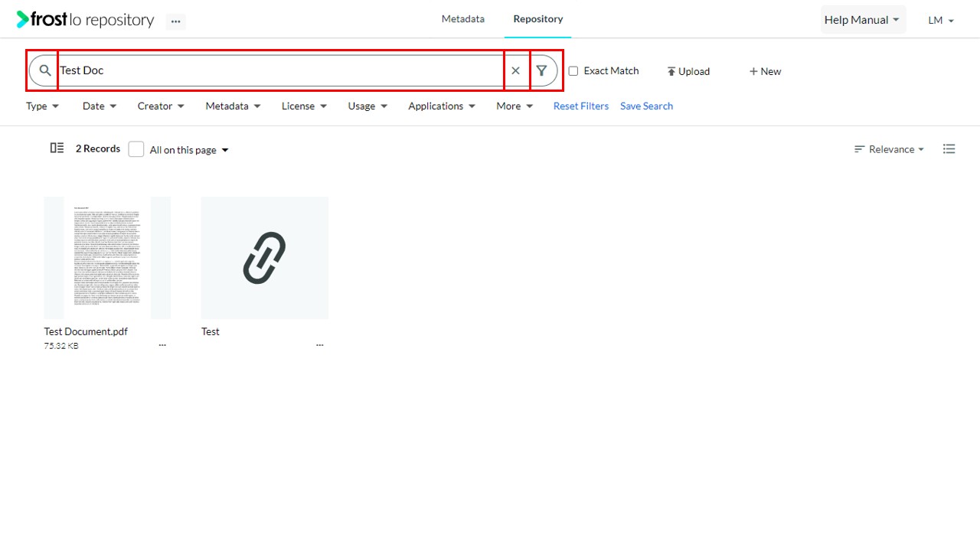Expand the All on this page dropdown arrow
980x551 pixels.
pyautogui.click(x=225, y=150)
